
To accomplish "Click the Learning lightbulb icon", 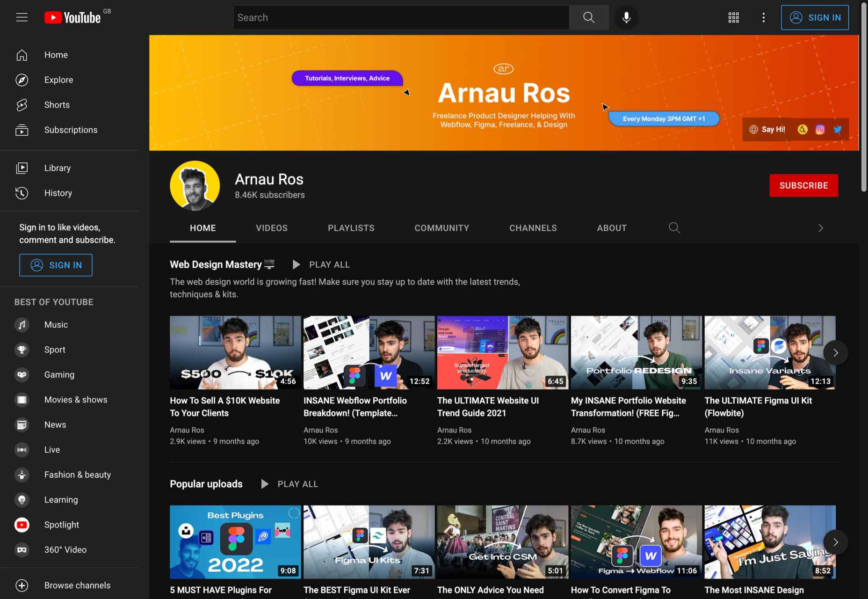I will [x=22, y=500].
